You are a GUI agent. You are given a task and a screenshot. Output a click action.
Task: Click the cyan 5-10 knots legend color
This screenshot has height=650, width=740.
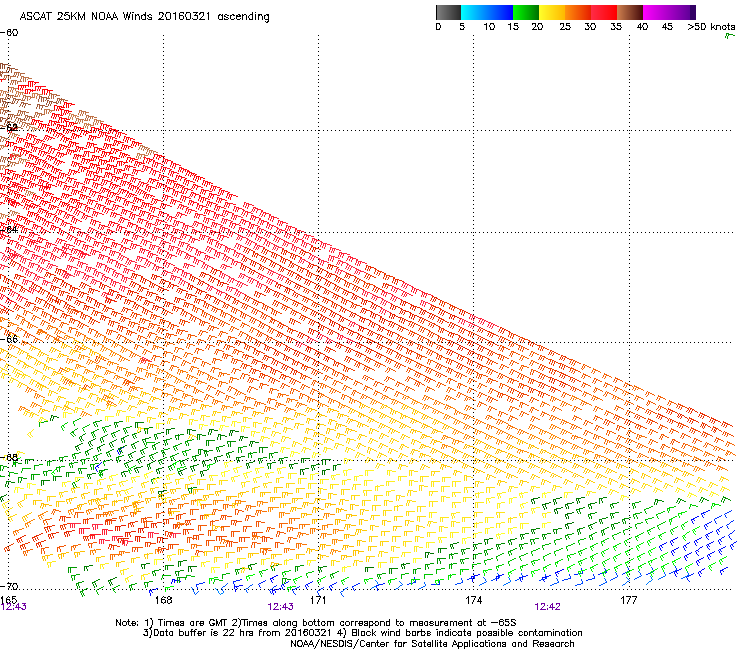click(x=474, y=12)
